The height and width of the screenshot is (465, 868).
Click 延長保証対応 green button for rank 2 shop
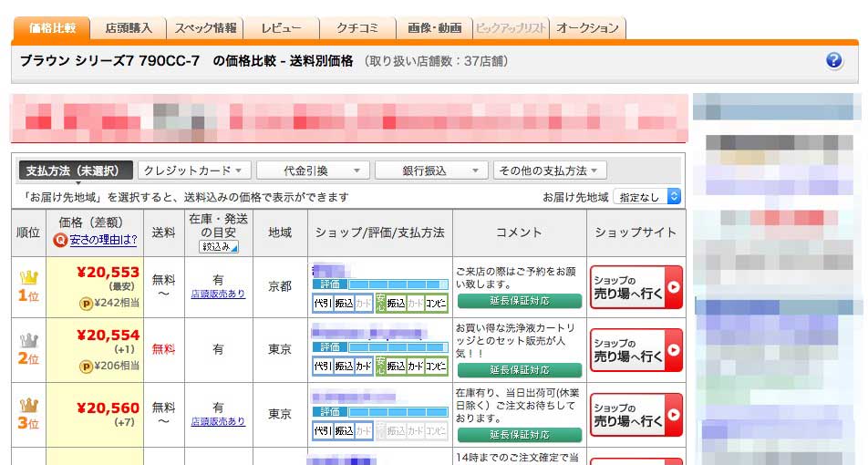519,370
